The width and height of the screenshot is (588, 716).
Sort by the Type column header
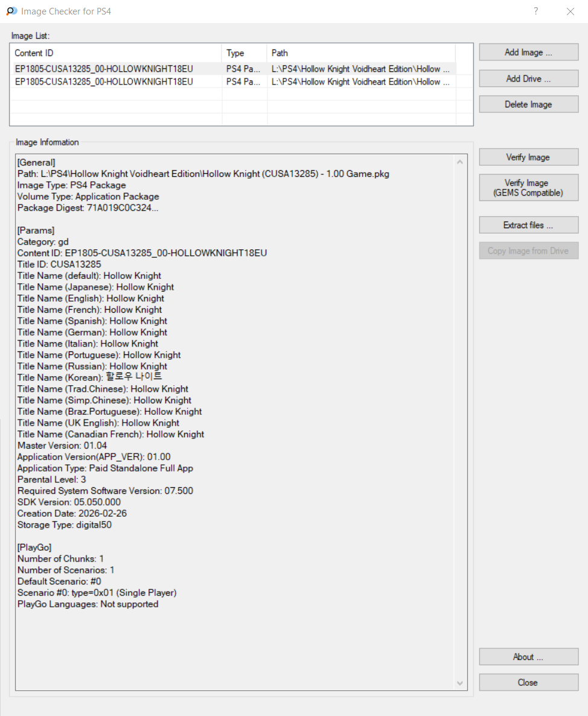[x=244, y=53]
